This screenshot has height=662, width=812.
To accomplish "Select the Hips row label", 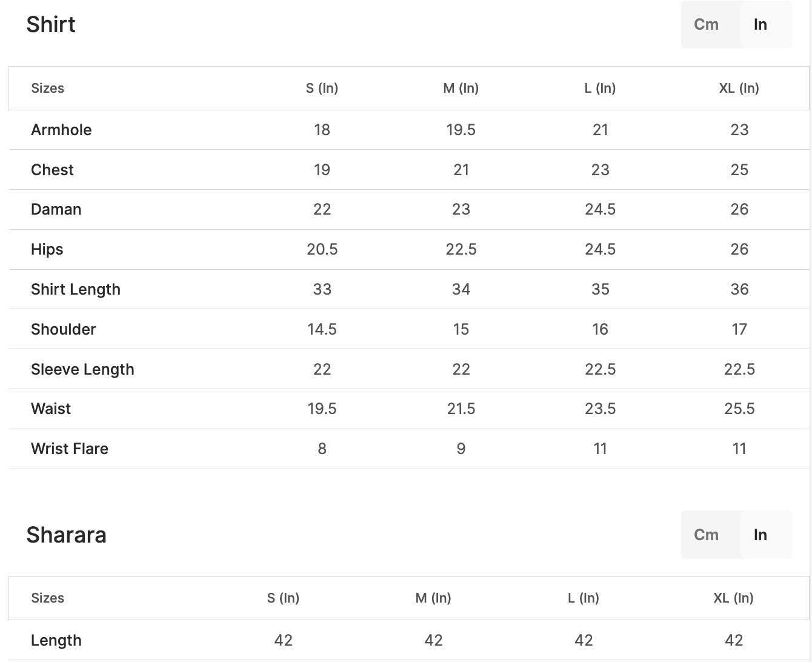I will point(47,249).
